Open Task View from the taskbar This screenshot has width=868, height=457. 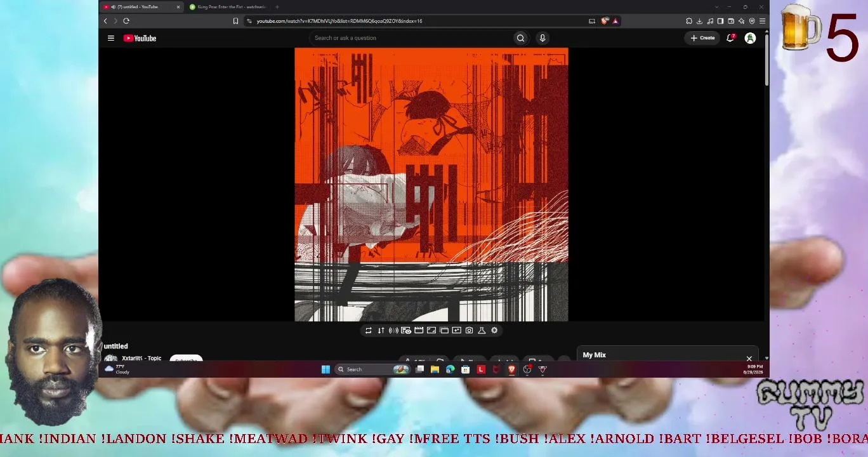coord(419,369)
